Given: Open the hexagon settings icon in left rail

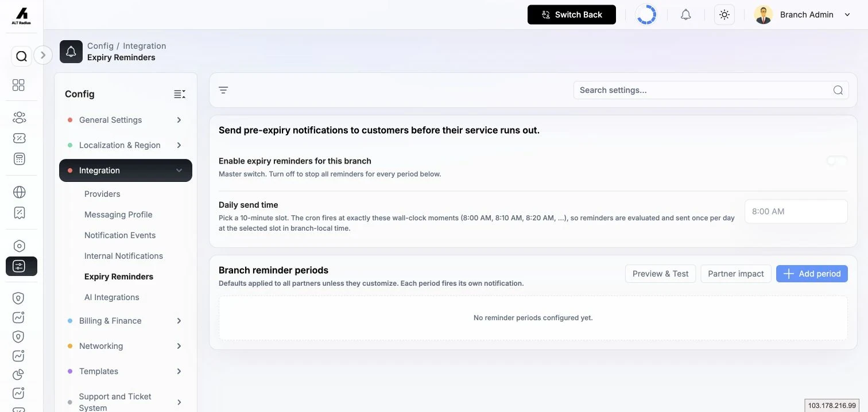Looking at the screenshot, I should pyautogui.click(x=19, y=246).
